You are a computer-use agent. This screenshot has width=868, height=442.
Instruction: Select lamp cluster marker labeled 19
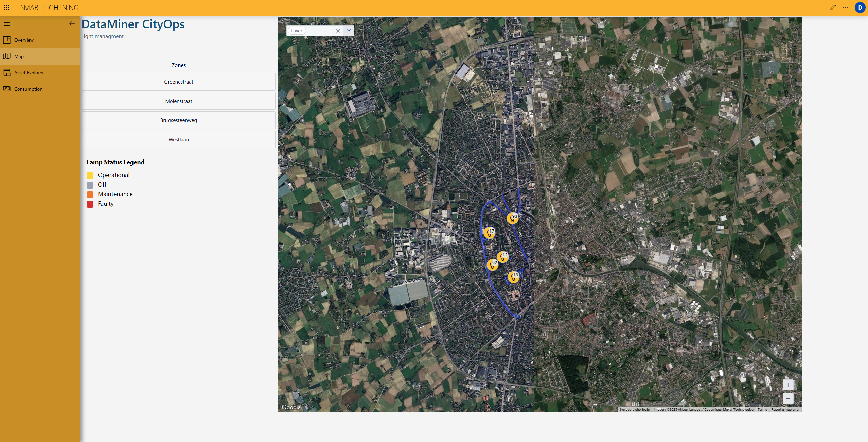coord(513,277)
